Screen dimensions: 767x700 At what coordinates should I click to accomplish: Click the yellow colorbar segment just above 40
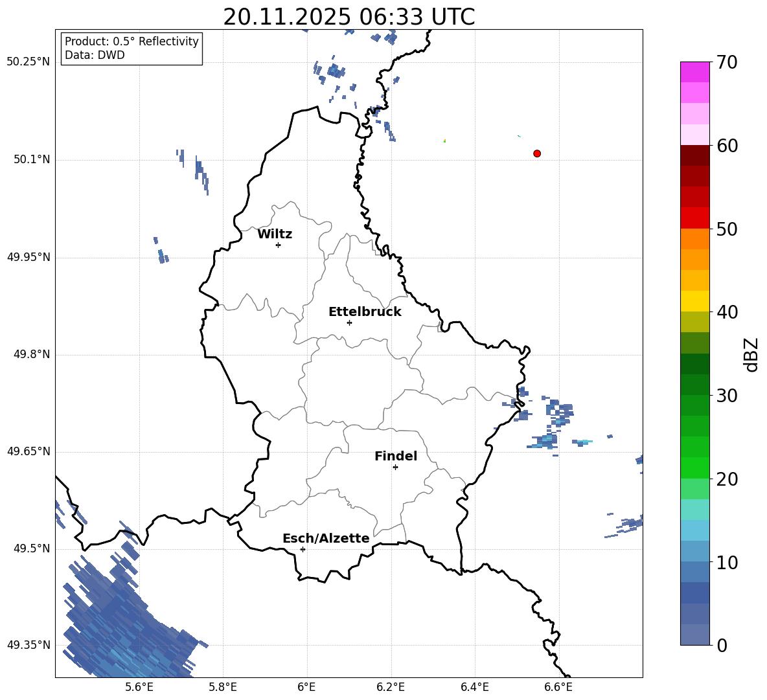click(x=695, y=301)
